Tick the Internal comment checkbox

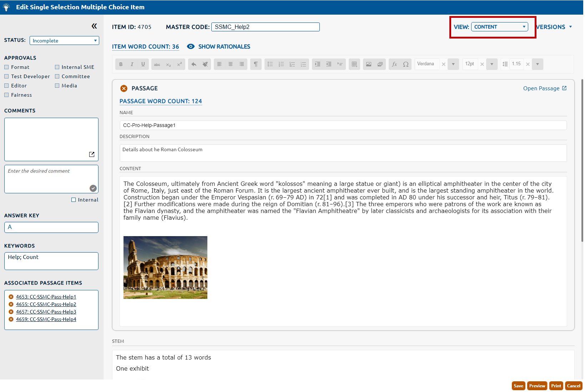74,200
